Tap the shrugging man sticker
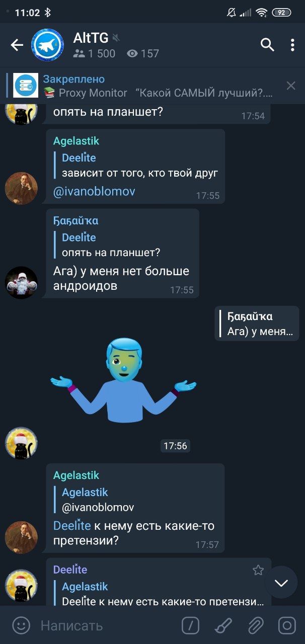This screenshot has width=305, height=644. tap(123, 380)
